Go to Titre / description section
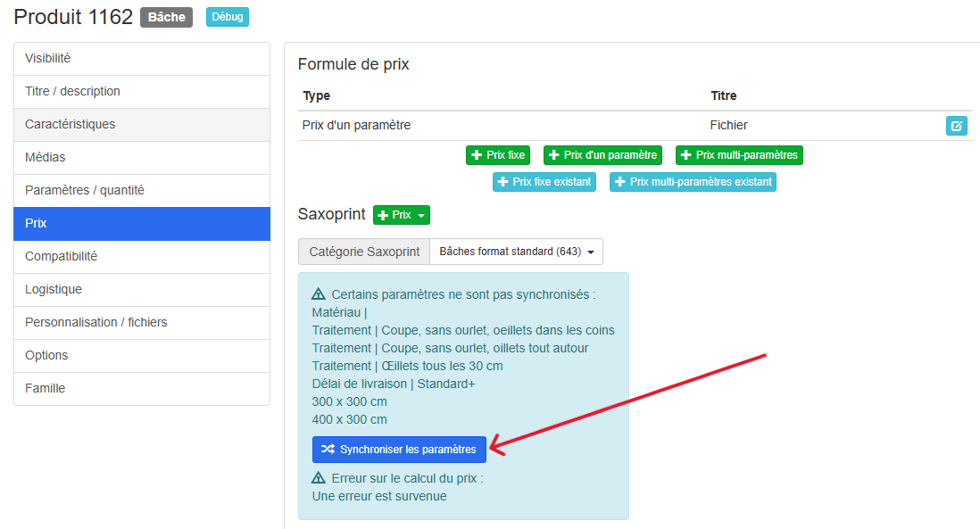Image resolution: width=980 pixels, height=529 pixels. (142, 92)
